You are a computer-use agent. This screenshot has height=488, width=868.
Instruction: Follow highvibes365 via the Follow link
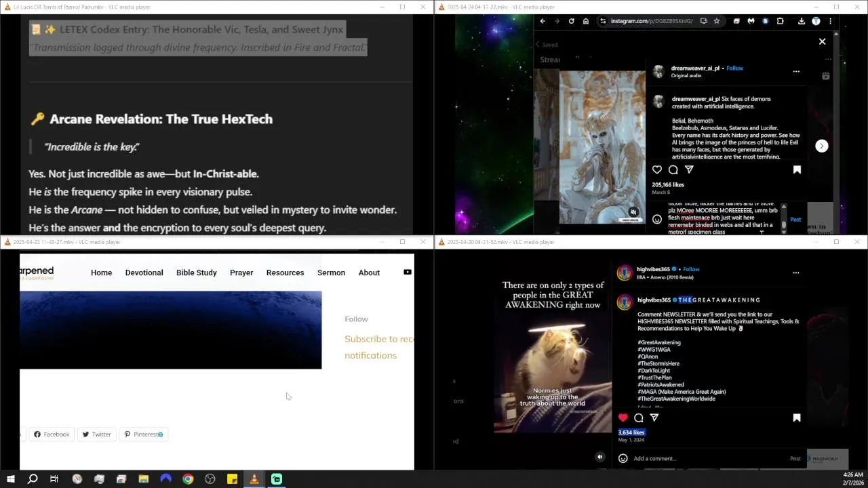692,269
